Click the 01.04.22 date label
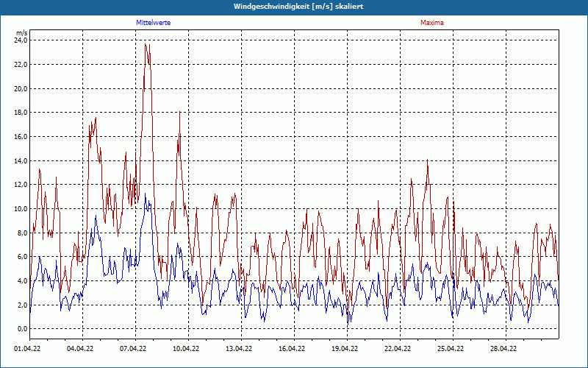588x368 pixels. coord(27,349)
